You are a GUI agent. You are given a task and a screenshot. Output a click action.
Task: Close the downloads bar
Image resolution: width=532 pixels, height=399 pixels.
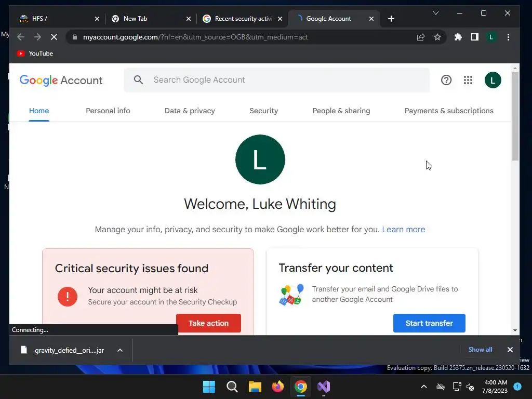coord(510,350)
